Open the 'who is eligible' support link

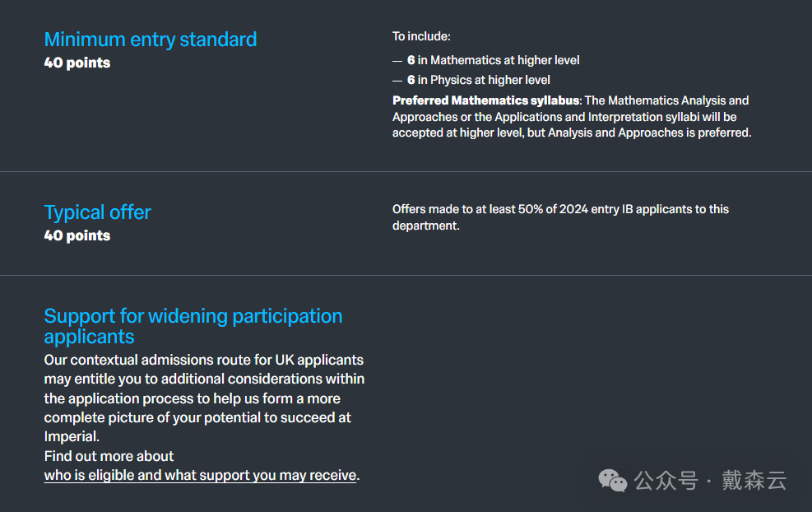200,475
